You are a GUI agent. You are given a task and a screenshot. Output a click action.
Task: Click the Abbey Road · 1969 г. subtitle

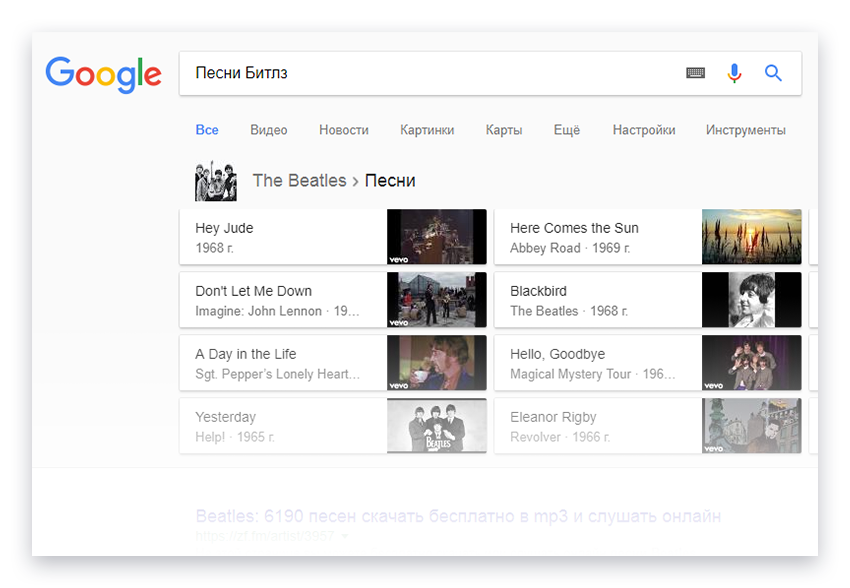tap(570, 248)
